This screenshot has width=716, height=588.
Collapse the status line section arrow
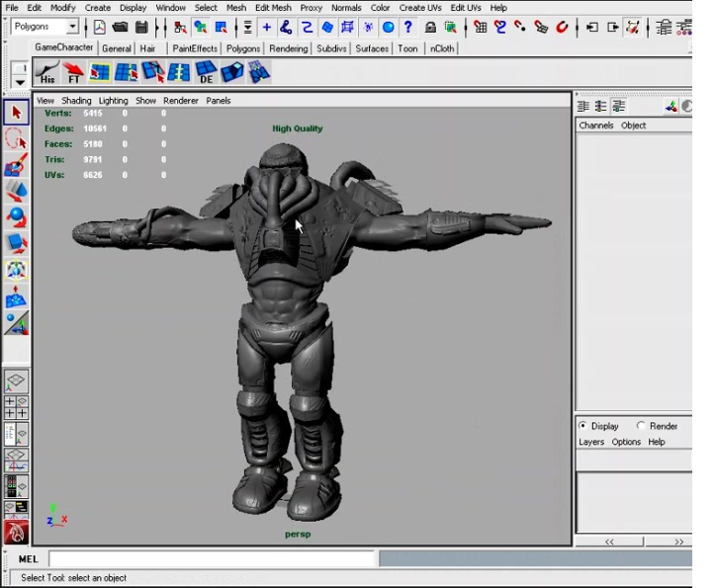[157, 28]
